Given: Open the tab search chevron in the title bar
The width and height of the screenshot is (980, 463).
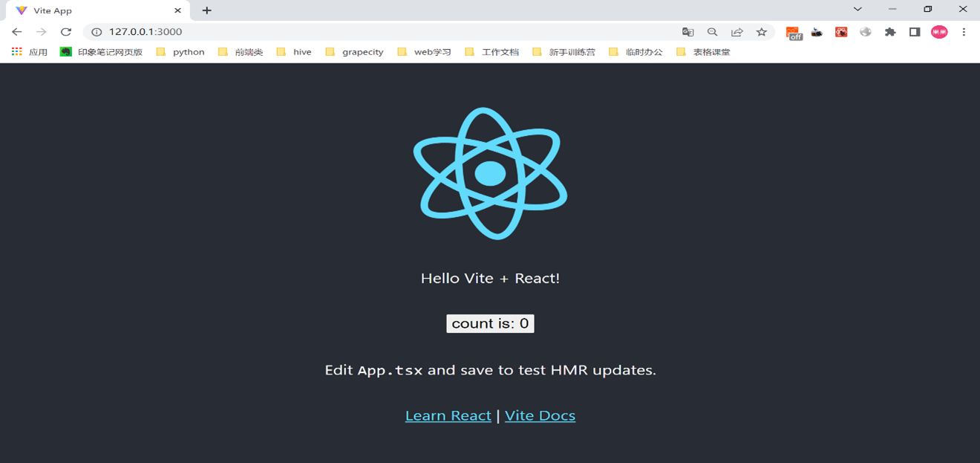Looking at the screenshot, I should click(x=857, y=10).
